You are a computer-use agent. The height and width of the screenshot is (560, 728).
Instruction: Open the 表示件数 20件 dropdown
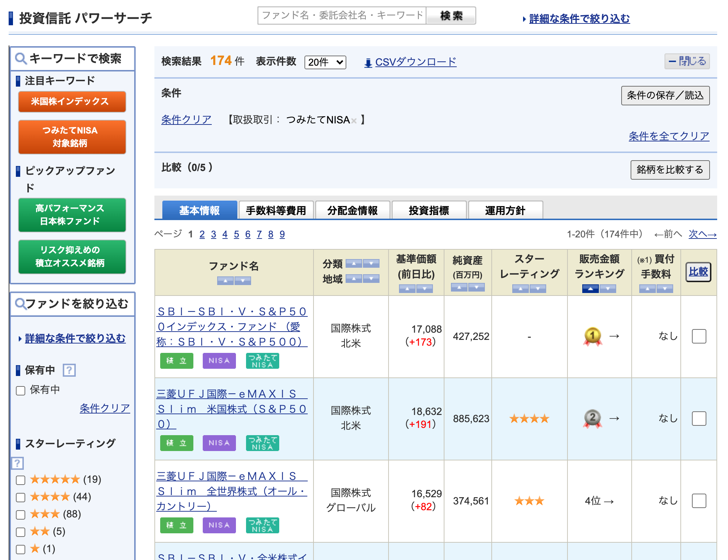pyautogui.click(x=325, y=62)
